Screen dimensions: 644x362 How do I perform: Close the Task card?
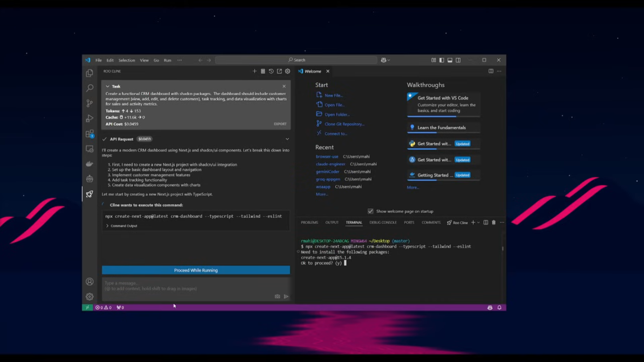(284, 86)
